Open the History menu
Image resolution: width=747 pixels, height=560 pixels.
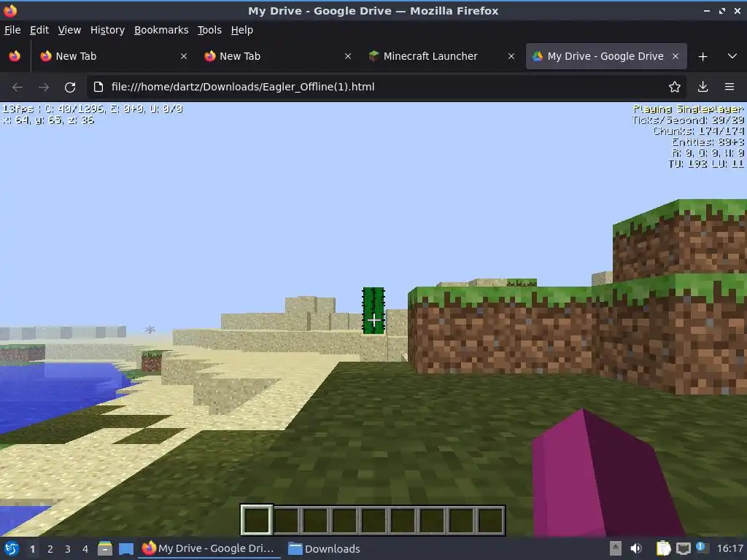pos(108,30)
